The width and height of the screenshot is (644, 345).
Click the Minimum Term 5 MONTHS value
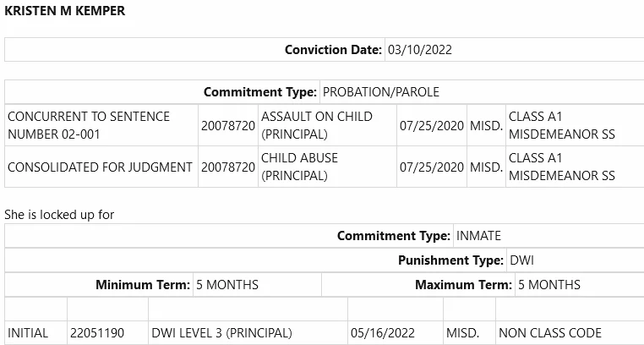coord(227,285)
